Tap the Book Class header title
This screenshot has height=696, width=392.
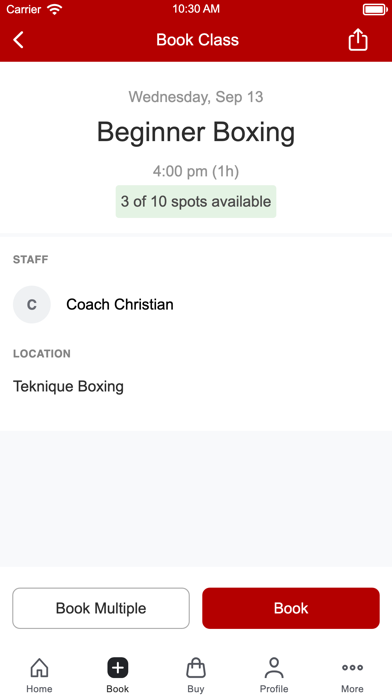pyautogui.click(x=198, y=40)
